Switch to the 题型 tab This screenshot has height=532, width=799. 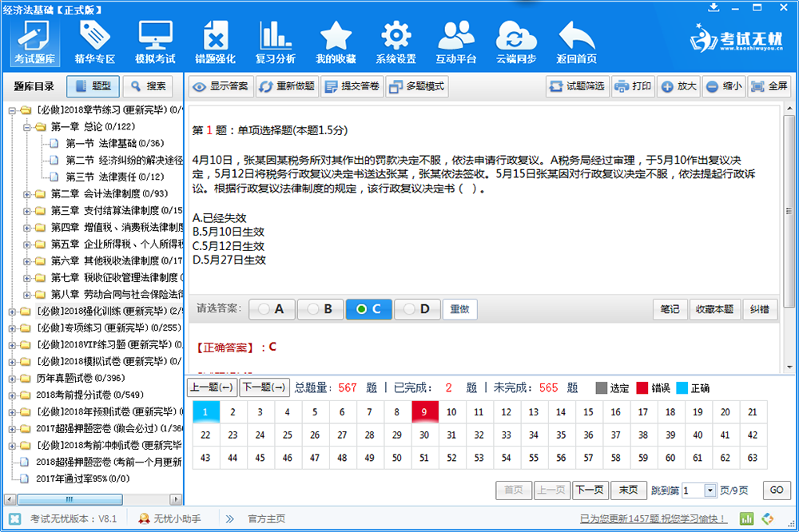[93, 86]
